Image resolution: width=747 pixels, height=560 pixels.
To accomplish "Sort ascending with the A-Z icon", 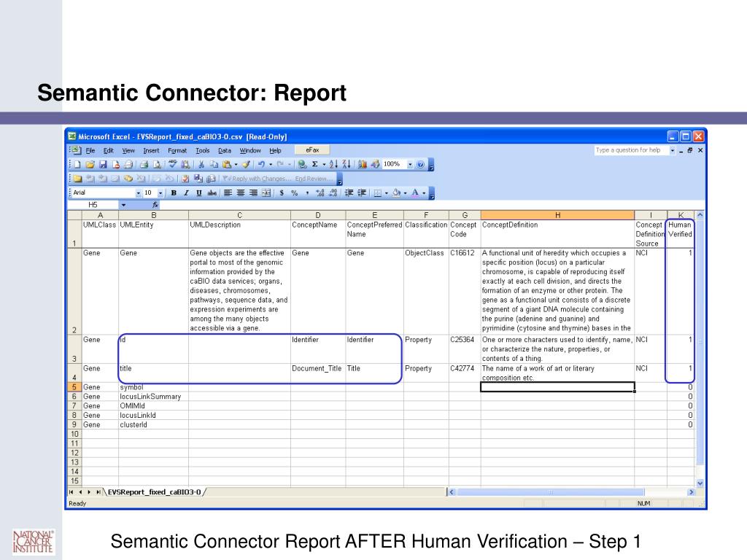I will tap(333, 164).
